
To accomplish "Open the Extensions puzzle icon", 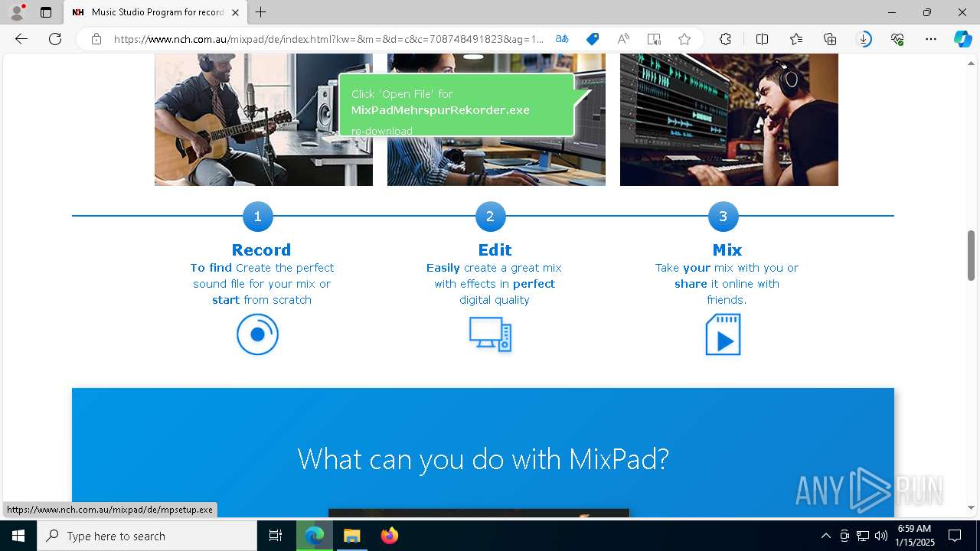I will [725, 39].
